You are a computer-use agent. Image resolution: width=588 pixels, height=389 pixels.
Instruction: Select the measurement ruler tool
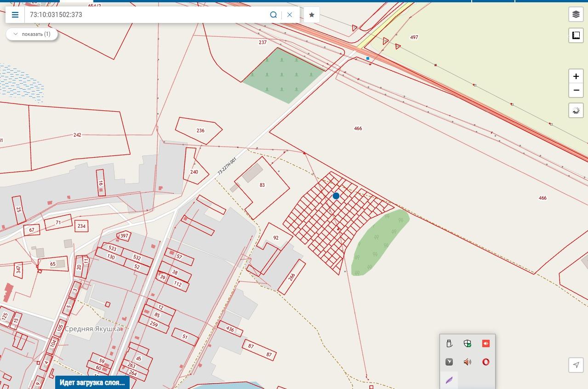click(576, 35)
